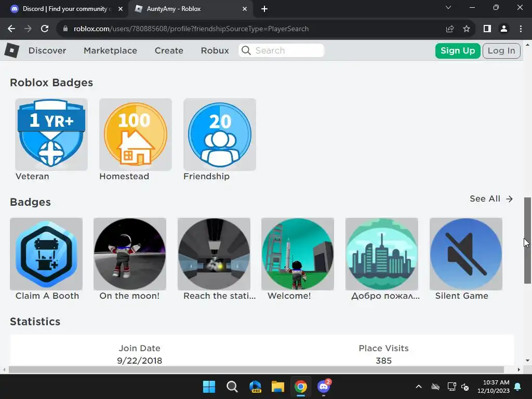This screenshot has width=532, height=399.
Task: Open a new browser tab
Action: pyautogui.click(x=264, y=9)
